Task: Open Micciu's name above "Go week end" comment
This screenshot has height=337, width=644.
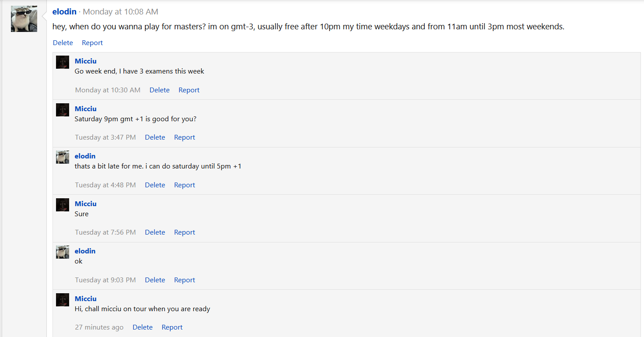Action: point(86,61)
